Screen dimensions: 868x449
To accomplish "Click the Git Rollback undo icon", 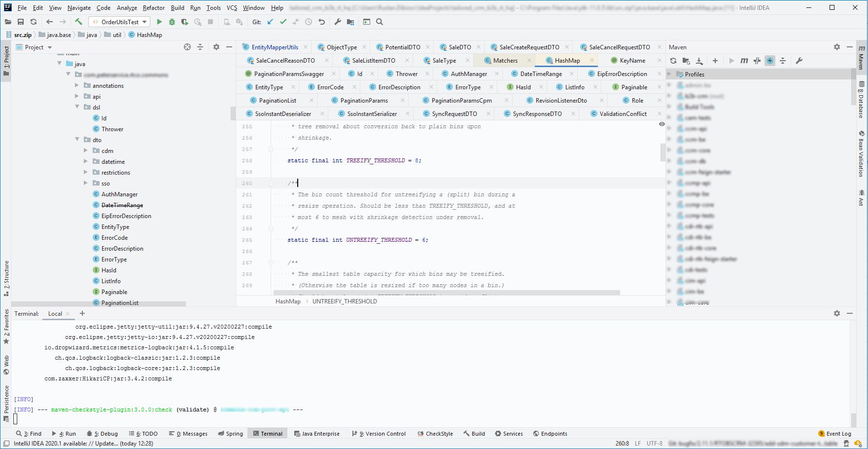I will [x=321, y=22].
